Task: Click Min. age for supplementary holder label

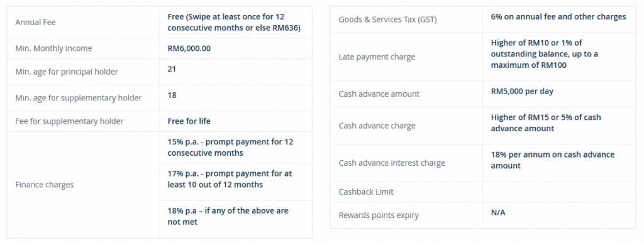Action: tap(79, 97)
